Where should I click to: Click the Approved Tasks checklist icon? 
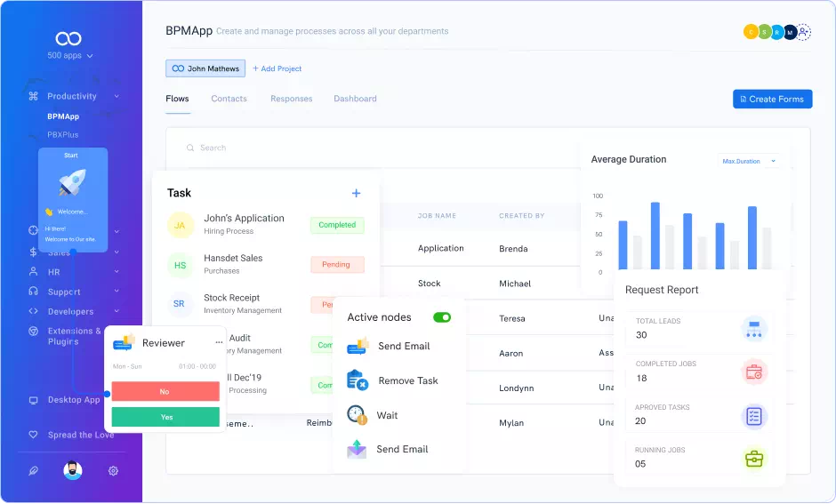[753, 416]
